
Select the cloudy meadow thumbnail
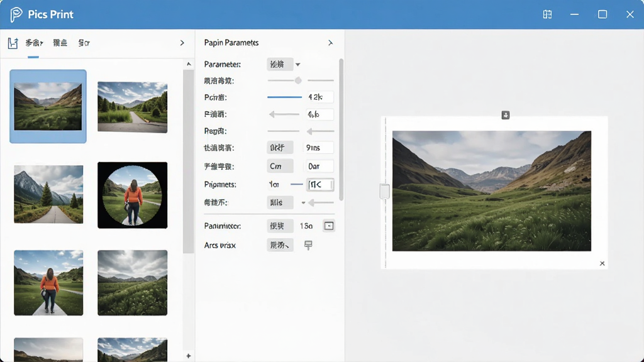pyautogui.click(x=132, y=283)
